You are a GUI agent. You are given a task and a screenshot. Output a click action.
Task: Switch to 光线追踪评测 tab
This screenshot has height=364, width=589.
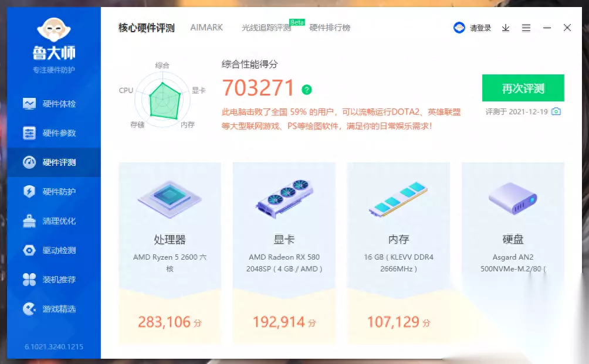point(266,28)
